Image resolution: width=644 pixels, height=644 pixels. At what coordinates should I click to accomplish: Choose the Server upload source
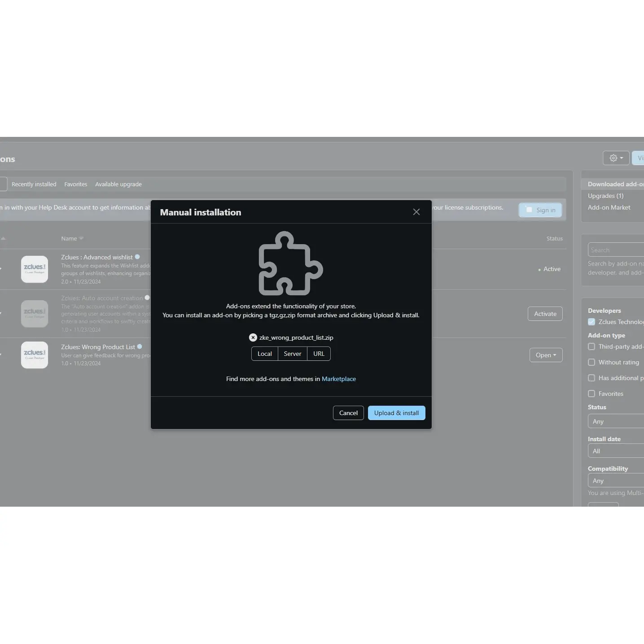[292, 354]
